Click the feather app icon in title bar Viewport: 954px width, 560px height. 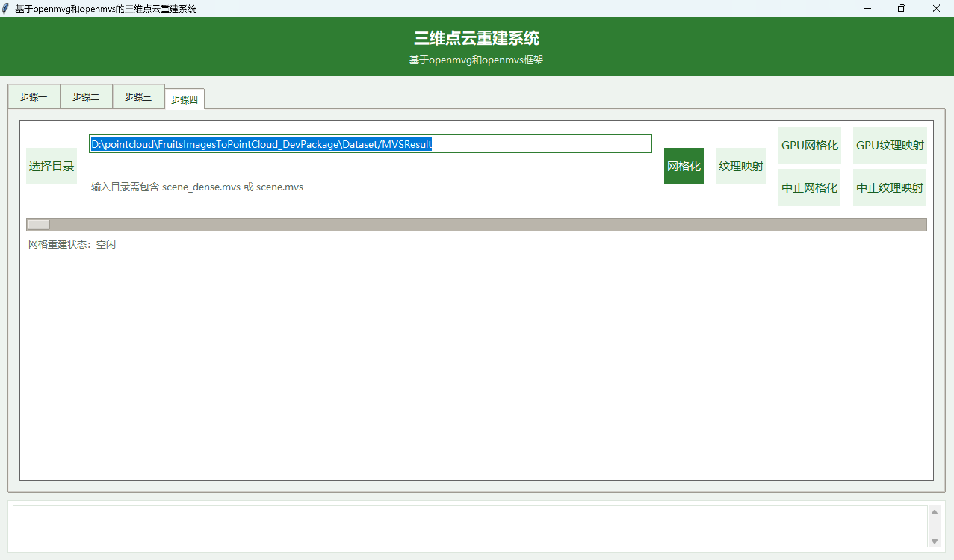[x=5, y=8]
